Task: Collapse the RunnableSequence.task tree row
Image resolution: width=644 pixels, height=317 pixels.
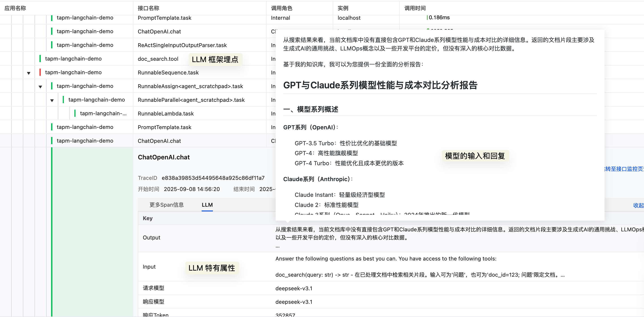Action: coord(28,73)
